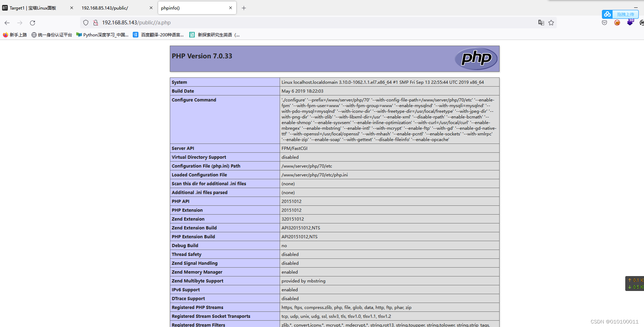Click the Scan this dir for additional .ini label
This screenshot has width=644, height=327.
[x=209, y=184]
